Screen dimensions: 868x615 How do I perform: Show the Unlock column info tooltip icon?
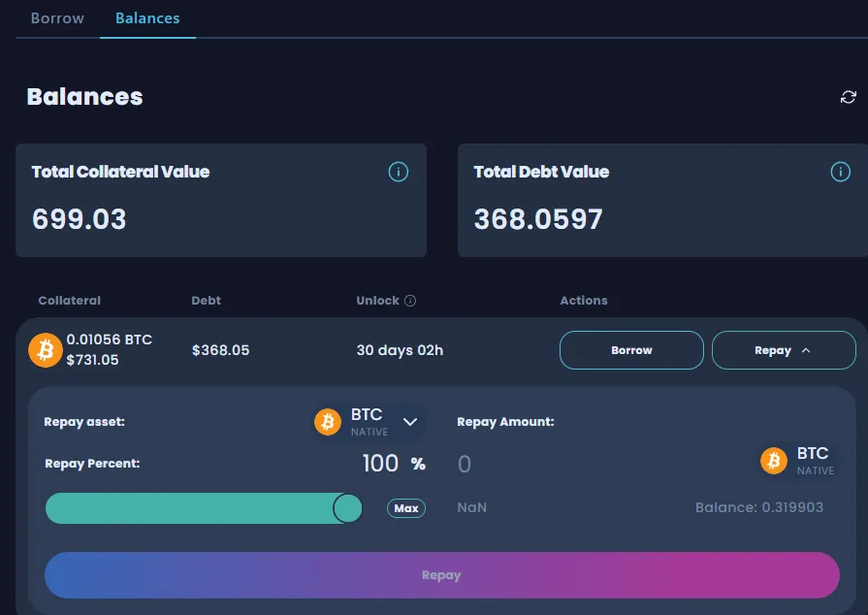pos(410,301)
